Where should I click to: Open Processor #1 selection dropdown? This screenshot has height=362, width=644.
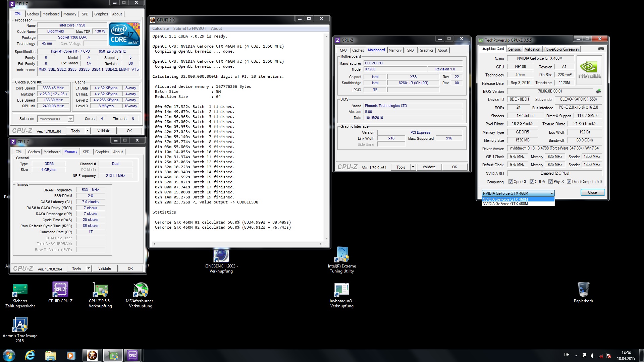[55, 119]
